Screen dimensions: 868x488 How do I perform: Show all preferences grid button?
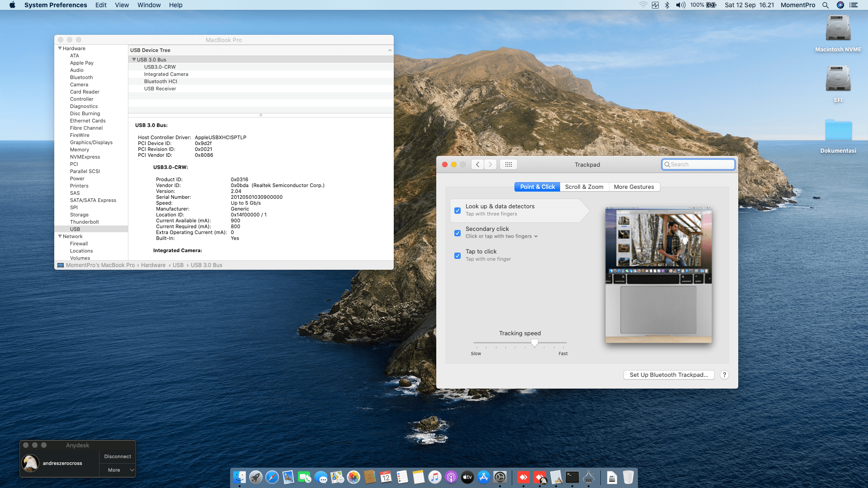pyautogui.click(x=509, y=164)
